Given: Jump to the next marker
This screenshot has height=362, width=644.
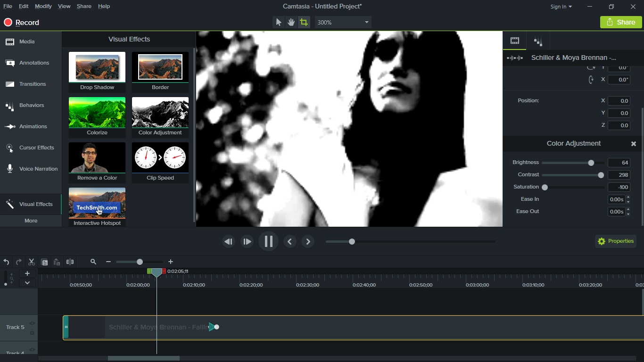Looking at the screenshot, I should tap(308, 241).
